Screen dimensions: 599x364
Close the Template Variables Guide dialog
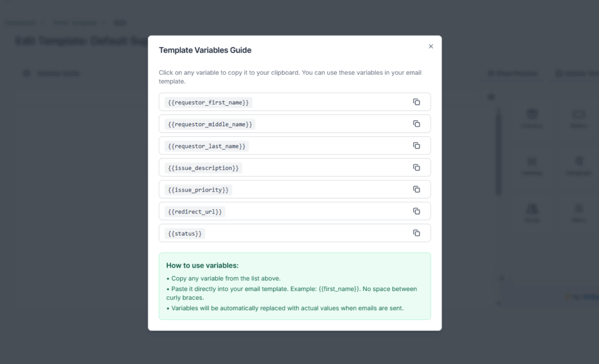coord(431,47)
